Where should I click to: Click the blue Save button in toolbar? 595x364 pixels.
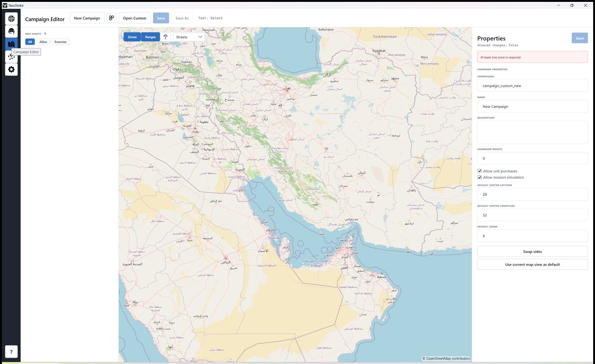(x=161, y=18)
